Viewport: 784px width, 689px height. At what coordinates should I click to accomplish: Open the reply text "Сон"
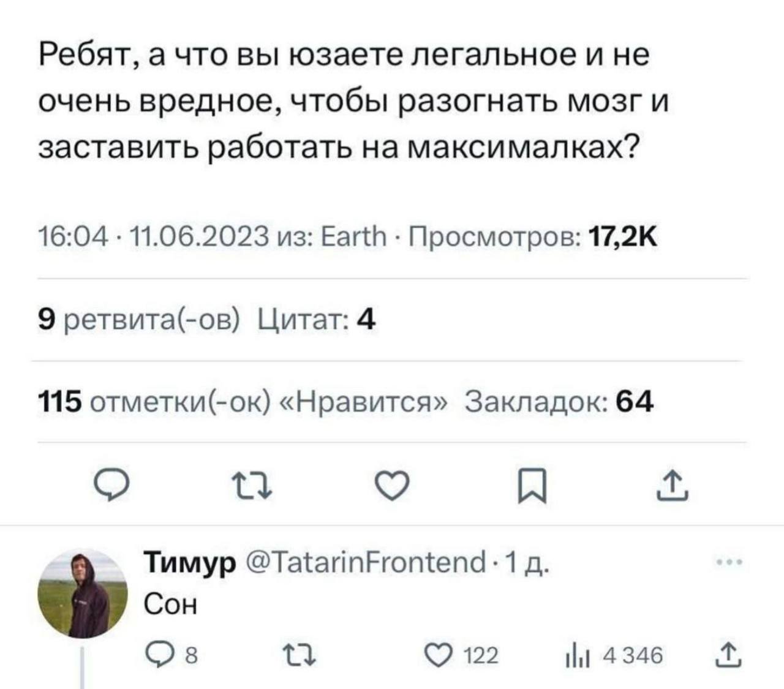point(171,605)
